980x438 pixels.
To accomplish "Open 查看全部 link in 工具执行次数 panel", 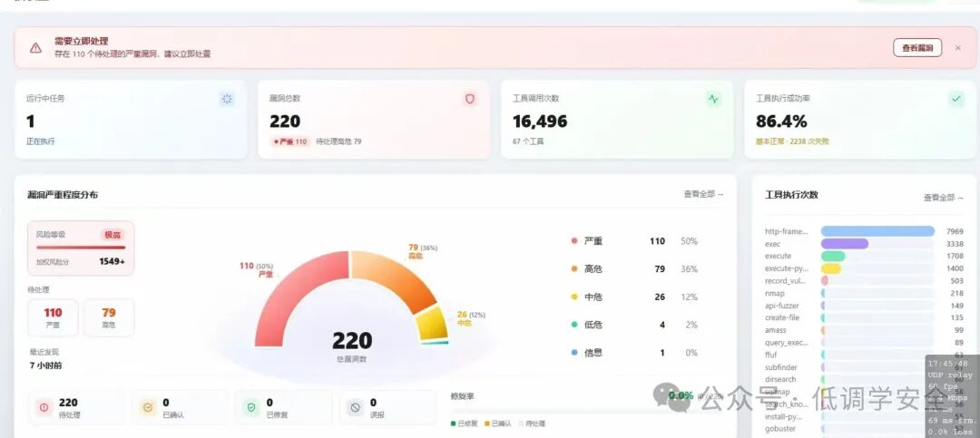I will [x=943, y=198].
